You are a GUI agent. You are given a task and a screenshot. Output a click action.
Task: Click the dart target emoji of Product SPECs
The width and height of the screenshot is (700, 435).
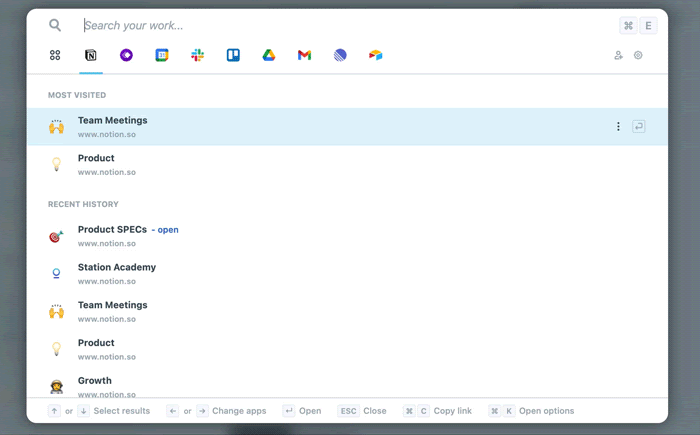coord(56,236)
